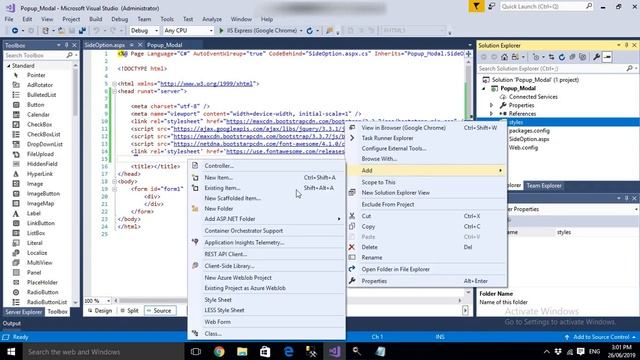This screenshot has width=640, height=360.
Task: Click the Toolbox search magnifier icon
Action: pos(69,55)
